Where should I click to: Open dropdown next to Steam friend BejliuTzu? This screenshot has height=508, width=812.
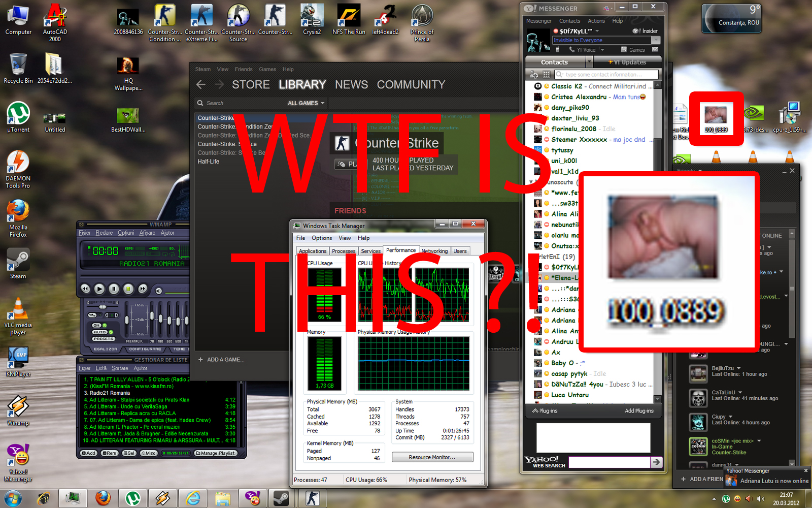(x=738, y=368)
